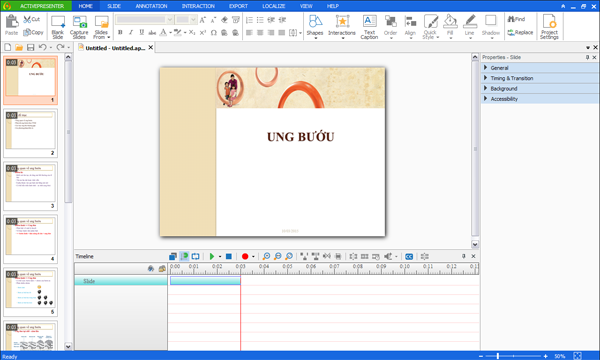The image size is (600, 360).
Task: Insert a Blank Slide
Action: click(58, 27)
